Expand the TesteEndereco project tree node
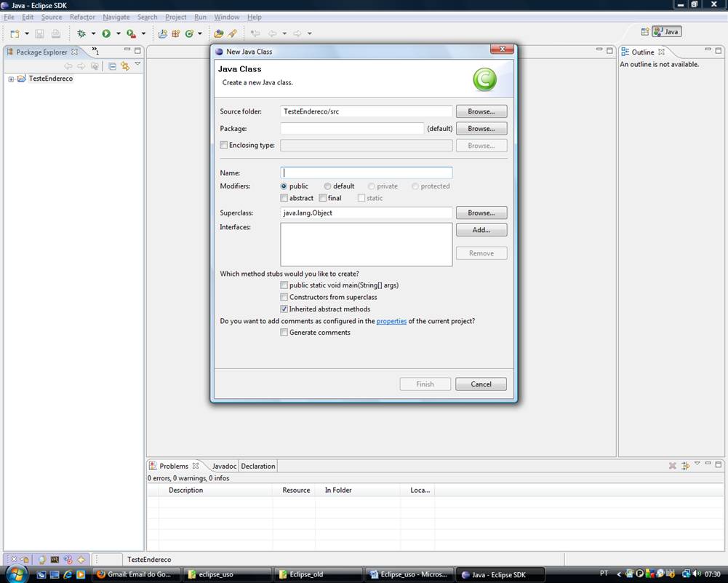Screen dimensions: 728x583 pos(11,79)
